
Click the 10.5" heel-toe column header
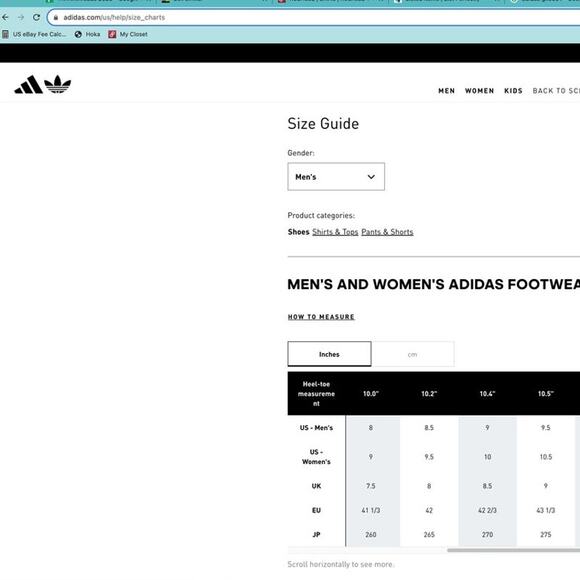(546, 394)
